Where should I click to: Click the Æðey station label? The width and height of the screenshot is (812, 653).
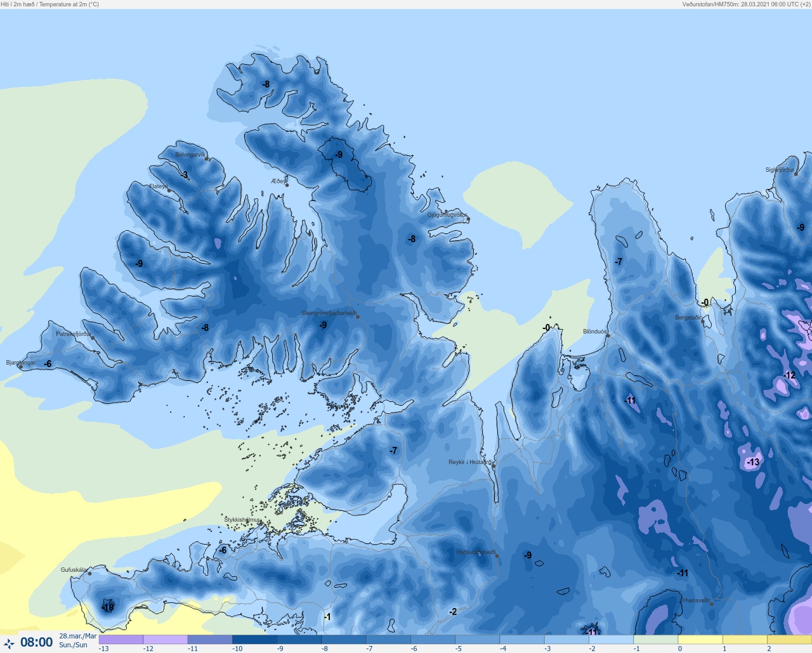pyautogui.click(x=278, y=181)
